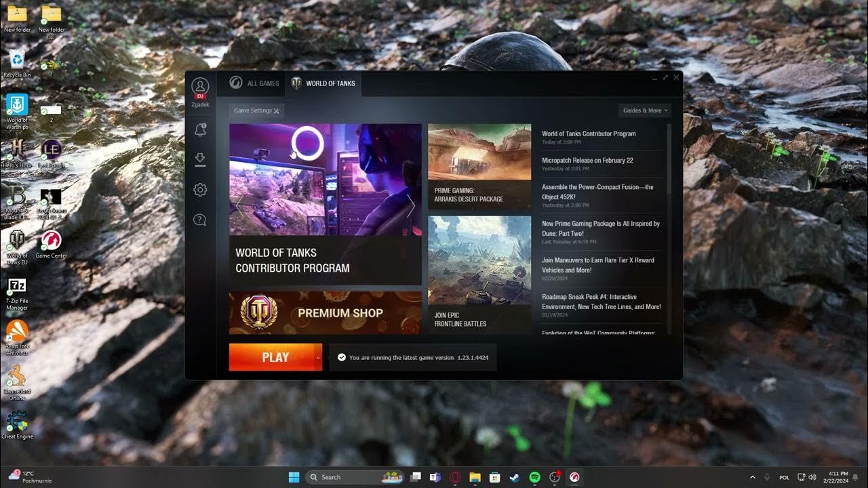Launch Cheat Engine from the desktop
This screenshot has height=488, width=868.
[16, 422]
